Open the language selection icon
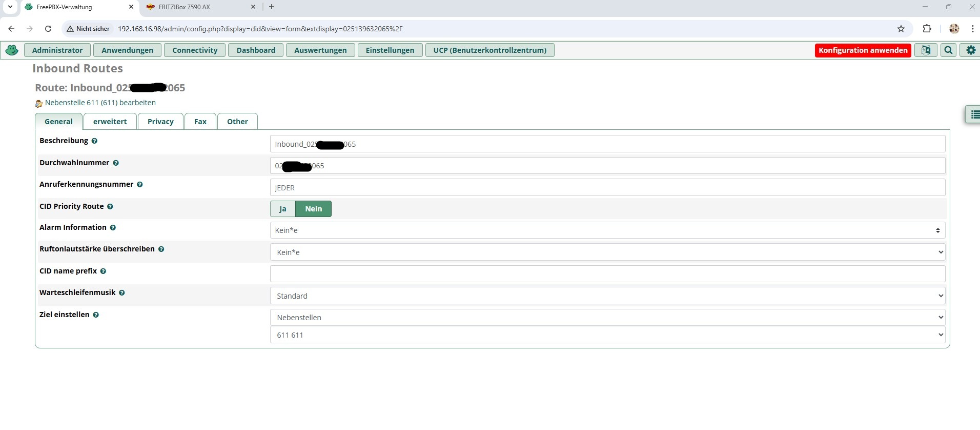The width and height of the screenshot is (980, 430). [x=926, y=50]
